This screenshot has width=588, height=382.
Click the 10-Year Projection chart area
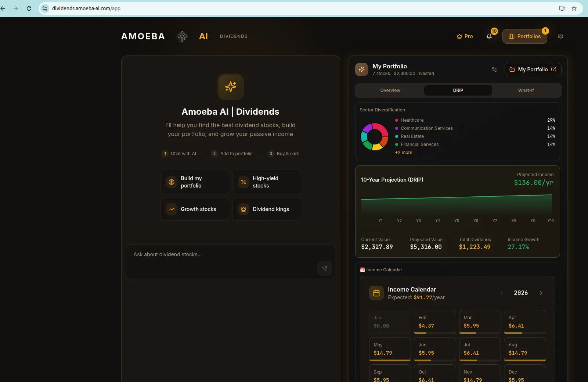[457, 206]
